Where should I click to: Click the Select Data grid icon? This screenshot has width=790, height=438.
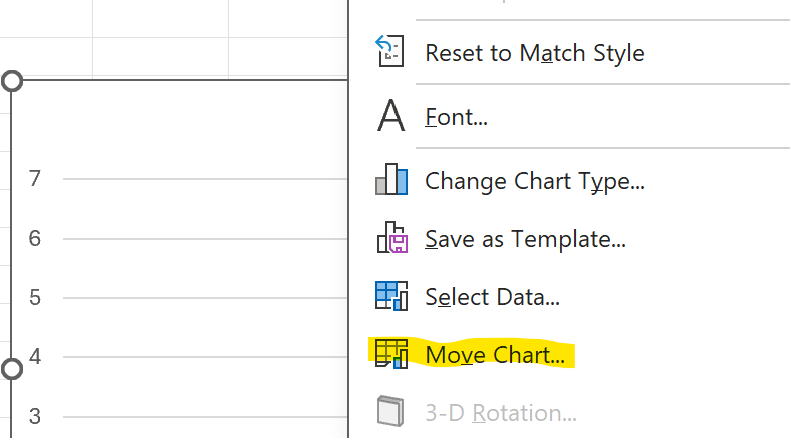coord(390,296)
